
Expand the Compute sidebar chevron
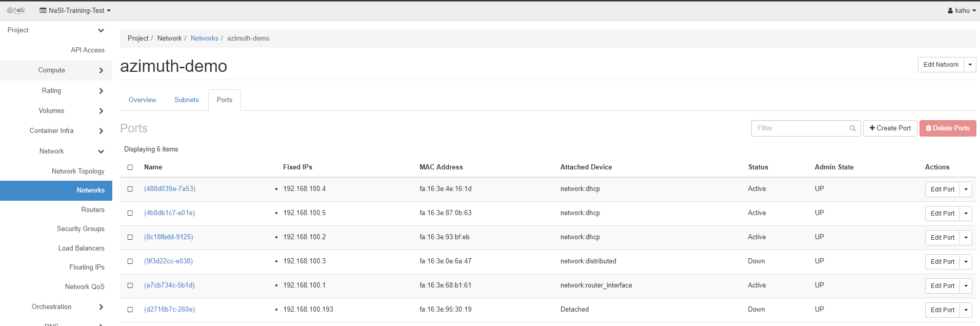pyautogui.click(x=101, y=70)
